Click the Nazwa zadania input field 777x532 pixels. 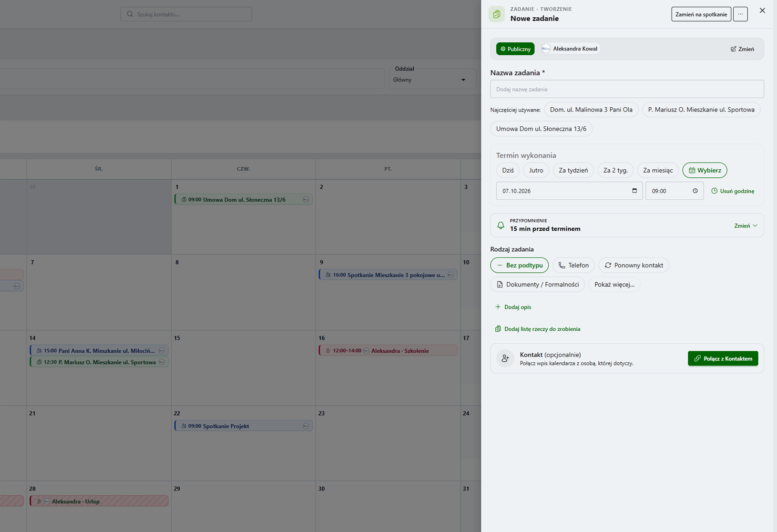pos(627,89)
